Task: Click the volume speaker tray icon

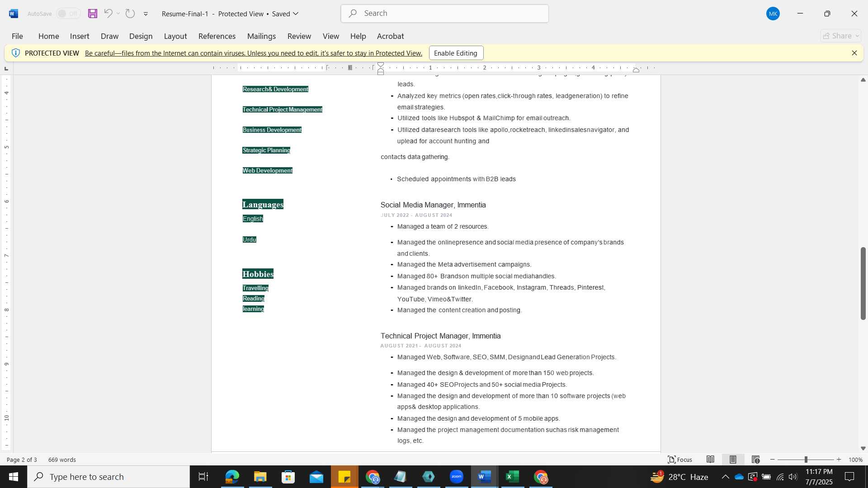Action: coord(793,477)
